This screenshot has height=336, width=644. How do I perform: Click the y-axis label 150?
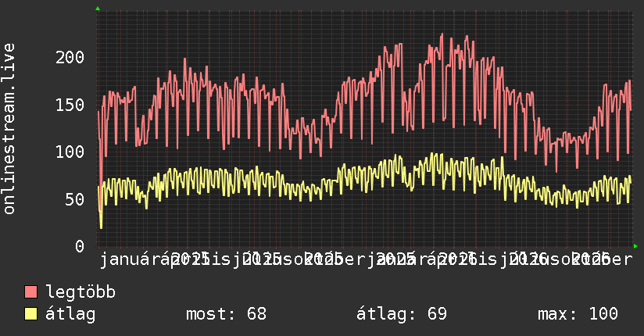click(70, 105)
